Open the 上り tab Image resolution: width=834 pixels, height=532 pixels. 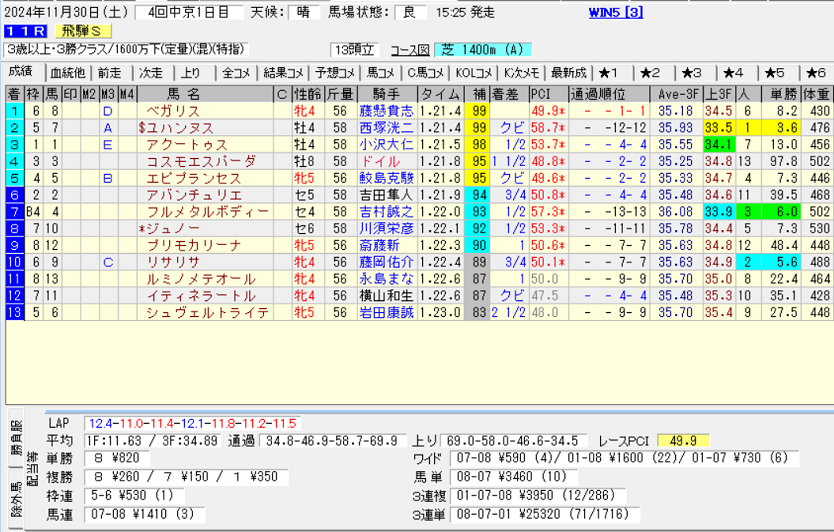point(190,73)
